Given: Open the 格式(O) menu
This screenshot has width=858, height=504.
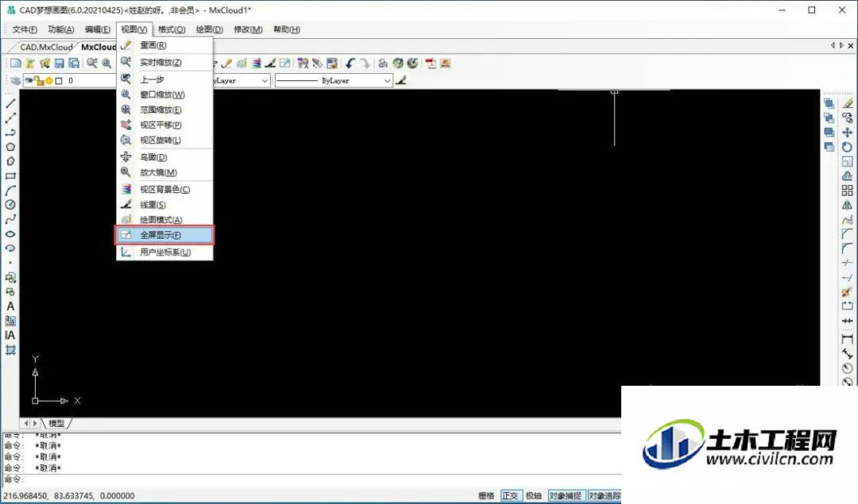Looking at the screenshot, I should tap(172, 29).
